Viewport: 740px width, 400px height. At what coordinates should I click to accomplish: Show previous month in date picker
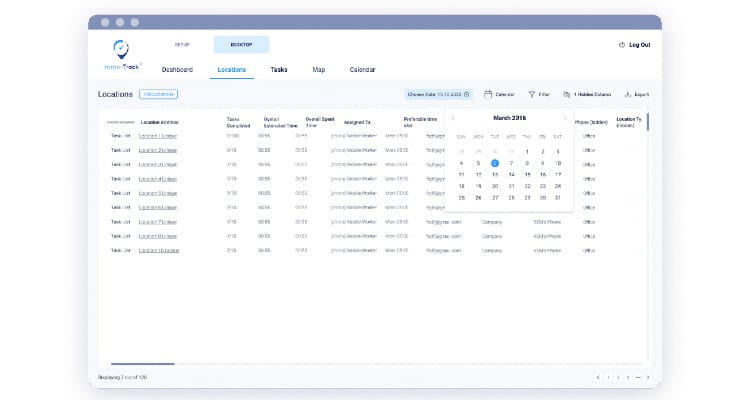click(x=454, y=118)
